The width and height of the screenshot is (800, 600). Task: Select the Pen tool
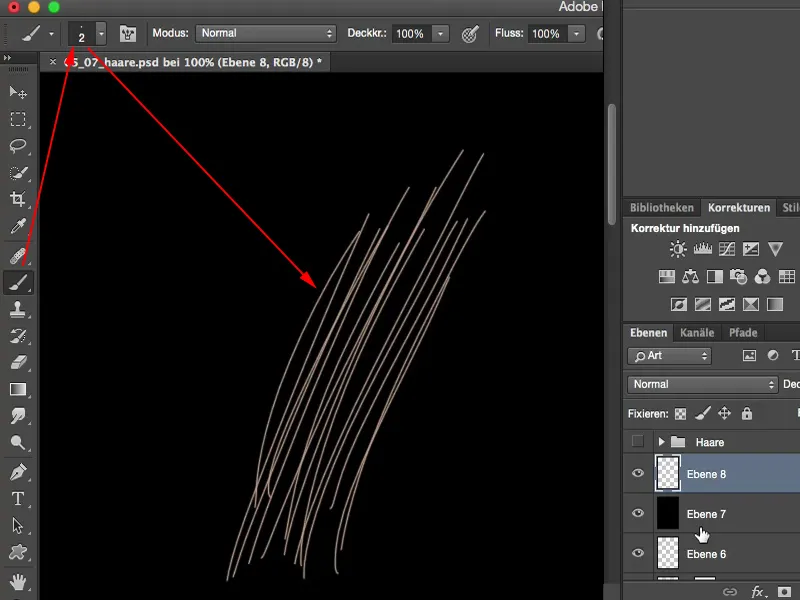[x=18, y=472]
